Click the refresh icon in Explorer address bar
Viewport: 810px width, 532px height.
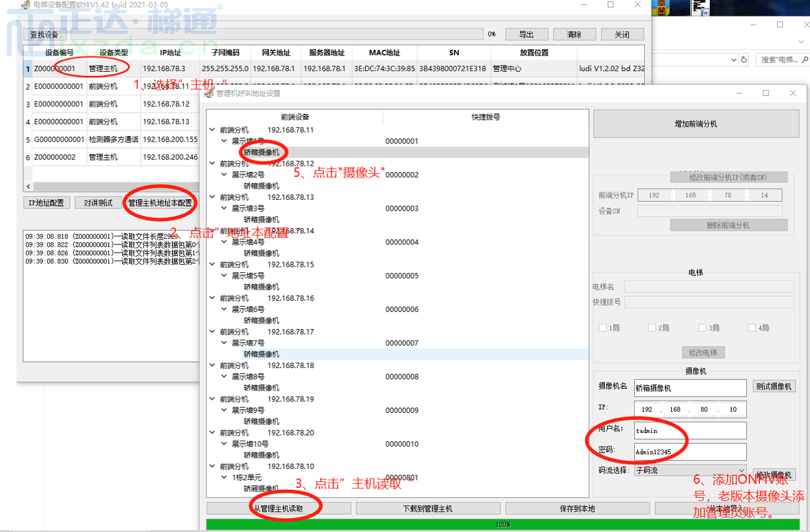(744, 60)
